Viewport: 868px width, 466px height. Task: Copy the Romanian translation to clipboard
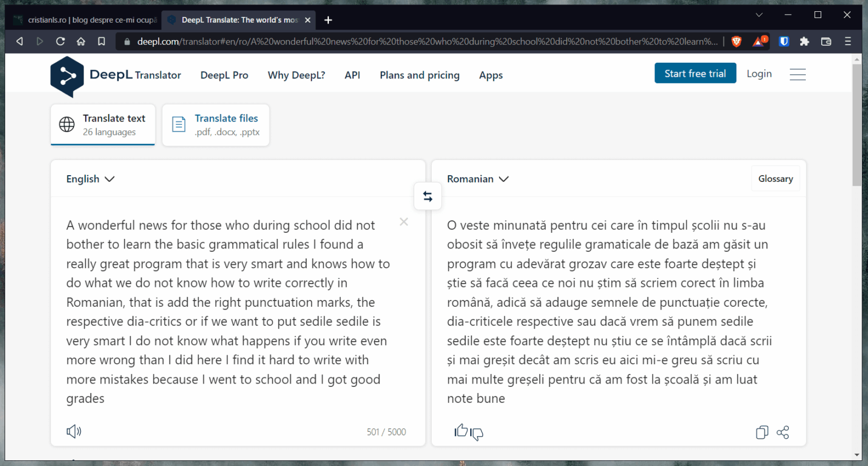click(762, 433)
